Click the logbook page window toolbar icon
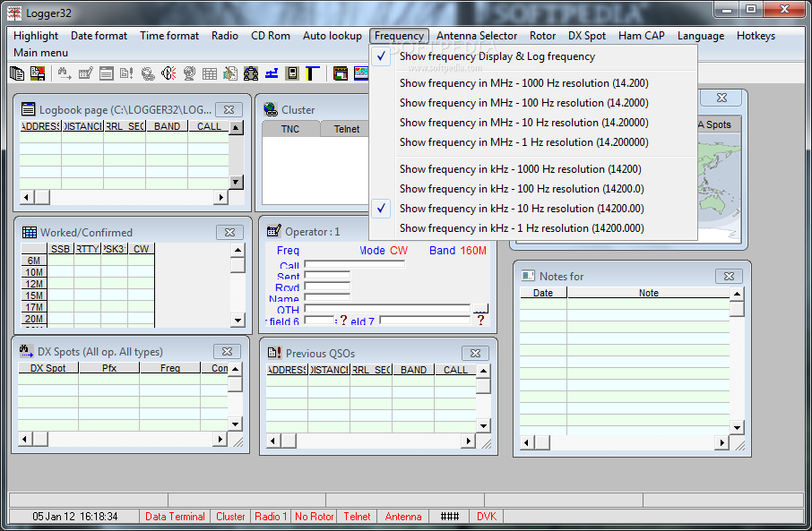 (106, 73)
